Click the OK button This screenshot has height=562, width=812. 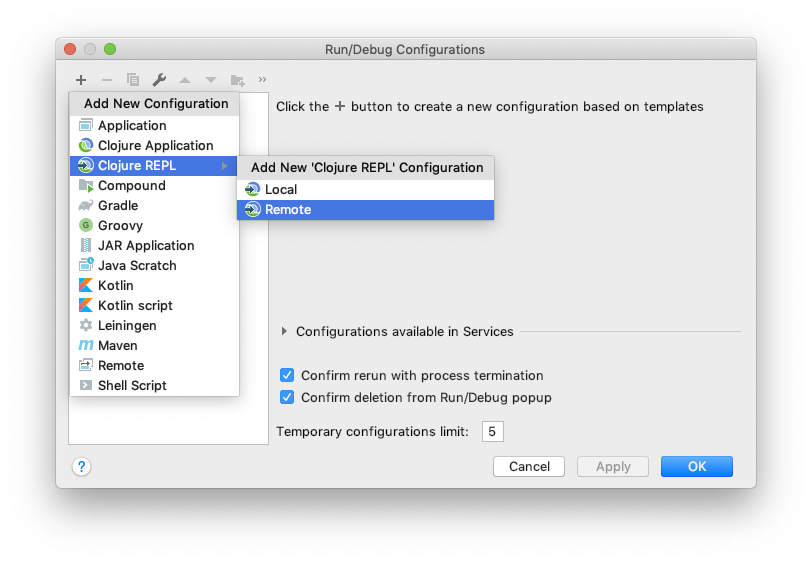tap(697, 467)
